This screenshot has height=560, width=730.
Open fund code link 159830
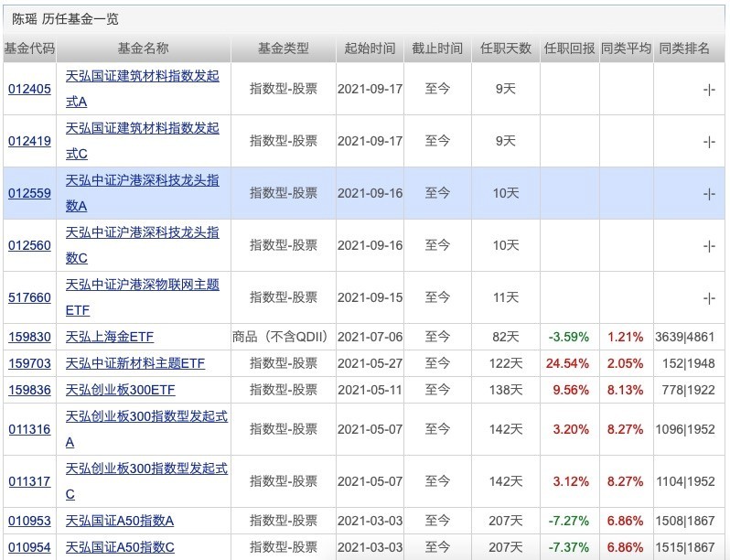click(x=29, y=337)
